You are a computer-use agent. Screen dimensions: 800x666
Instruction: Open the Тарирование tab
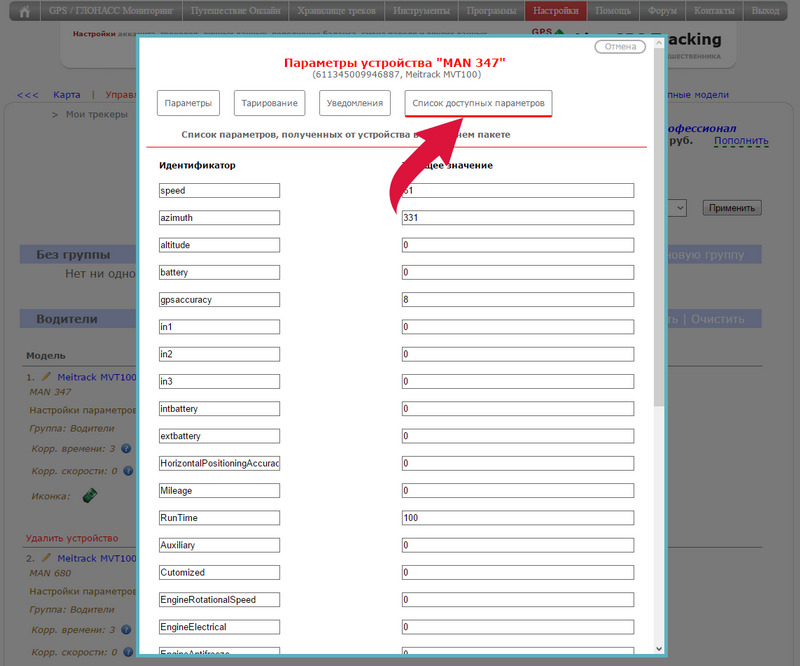[x=269, y=103]
